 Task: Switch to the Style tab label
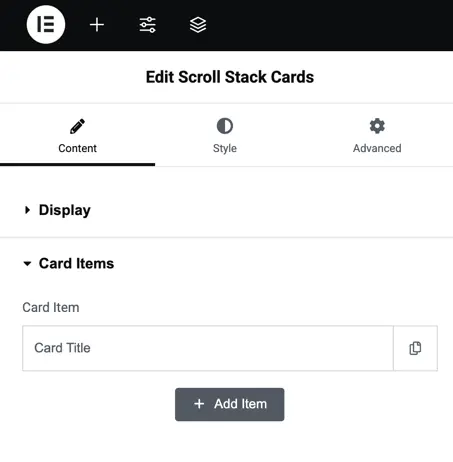pos(225,148)
